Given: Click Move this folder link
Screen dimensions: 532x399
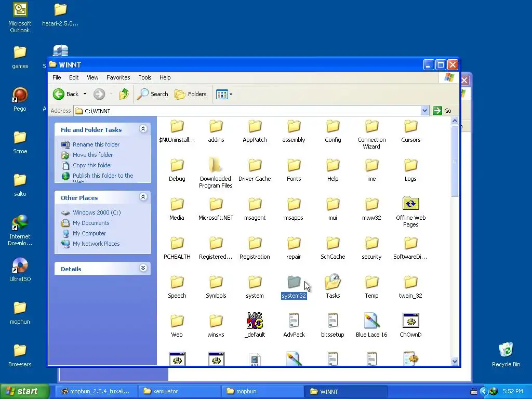Looking at the screenshot, I should [92, 155].
